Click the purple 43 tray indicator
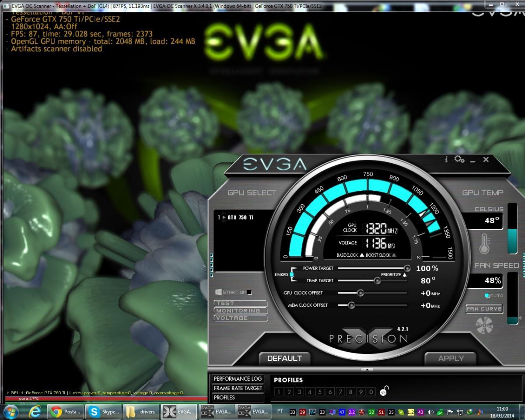Image resolution: width=525 pixels, height=420 pixels. (420, 412)
